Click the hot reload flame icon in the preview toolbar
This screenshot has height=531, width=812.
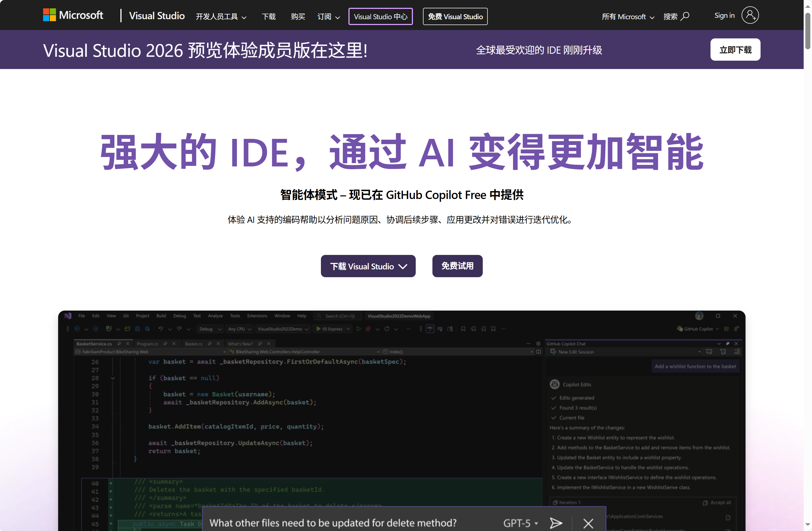(x=368, y=329)
